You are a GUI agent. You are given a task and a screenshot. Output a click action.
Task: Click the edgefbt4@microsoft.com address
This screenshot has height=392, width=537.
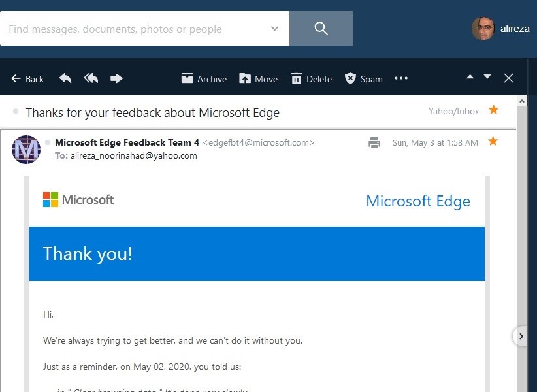tap(259, 143)
